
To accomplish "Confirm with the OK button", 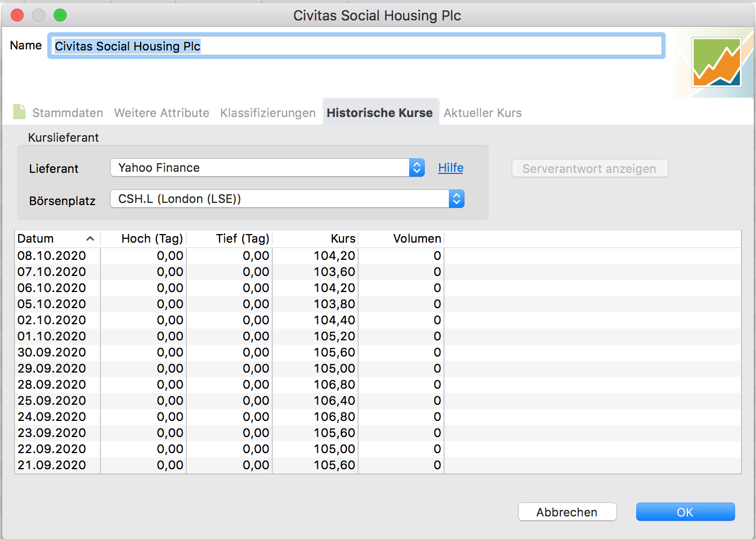I will (x=685, y=512).
